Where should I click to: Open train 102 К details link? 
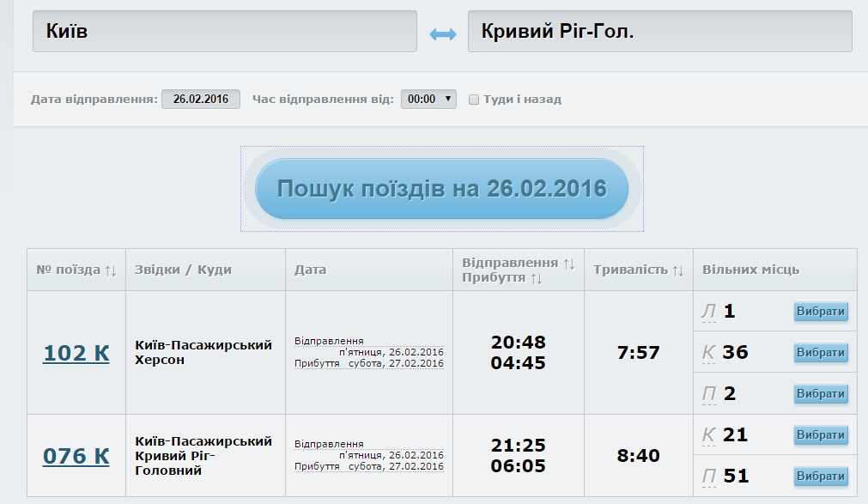[76, 353]
